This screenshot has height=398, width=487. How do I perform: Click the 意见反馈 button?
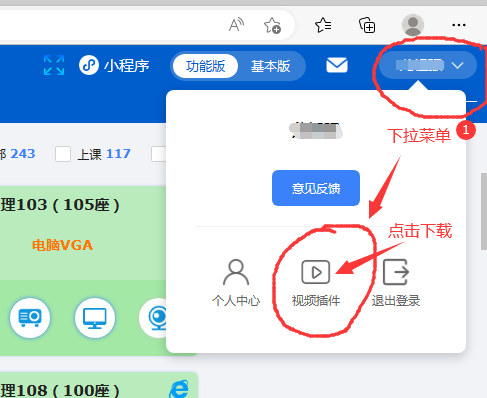coord(316,188)
